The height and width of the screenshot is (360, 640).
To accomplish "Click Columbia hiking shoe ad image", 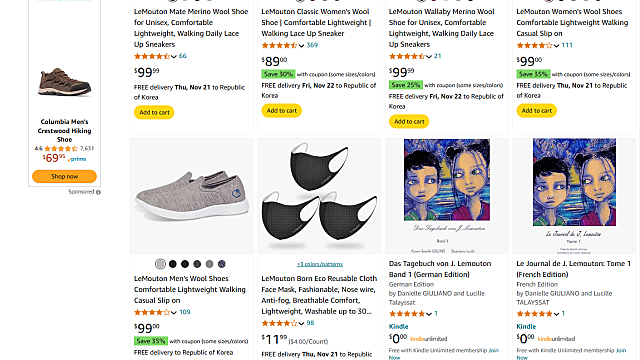I will 64,82.
